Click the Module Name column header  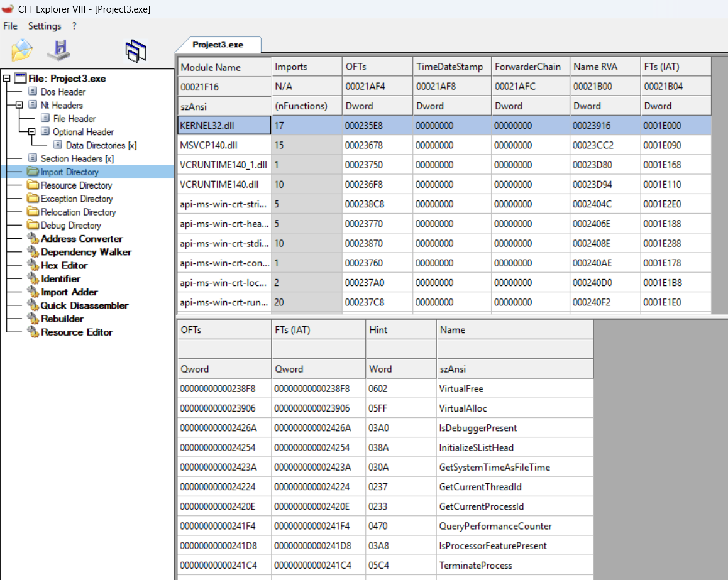click(224, 67)
